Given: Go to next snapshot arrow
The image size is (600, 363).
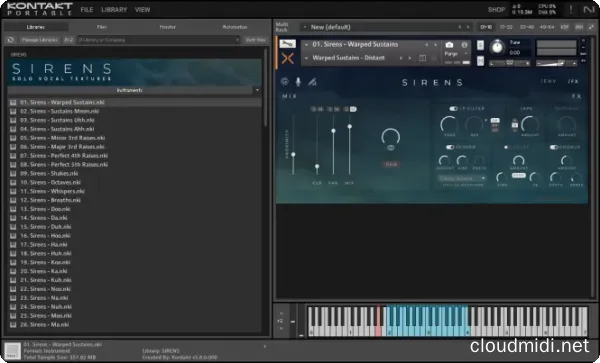Looking at the screenshot, I should (409, 58).
